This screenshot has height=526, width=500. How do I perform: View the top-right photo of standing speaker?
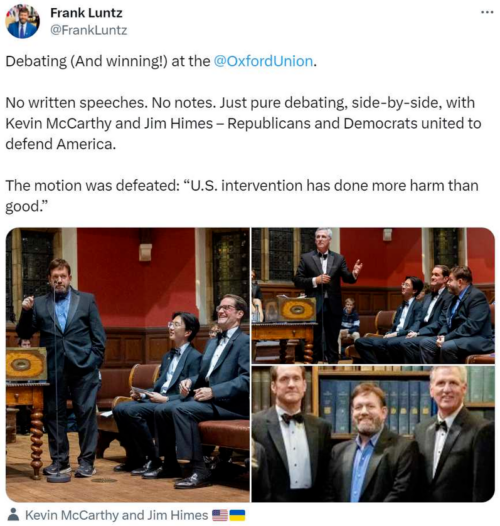(x=373, y=296)
